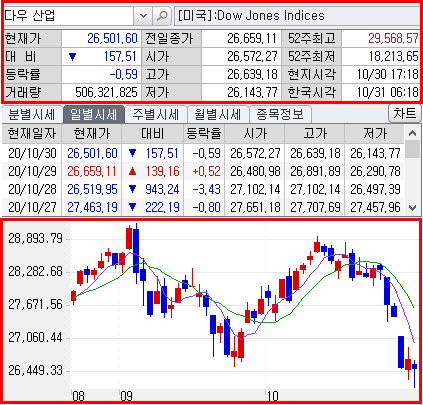Screen dimensions: 423x405
Task: Select the 일별시세 tab
Action: [93, 115]
